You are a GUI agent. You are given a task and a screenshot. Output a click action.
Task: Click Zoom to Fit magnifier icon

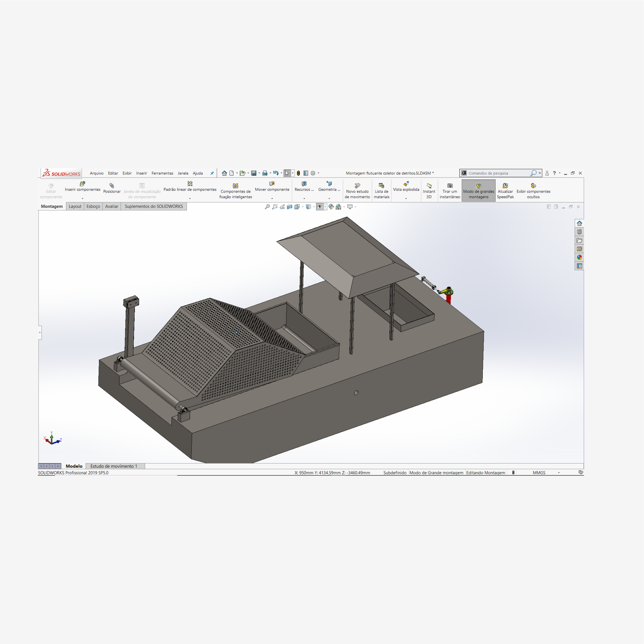point(267,207)
